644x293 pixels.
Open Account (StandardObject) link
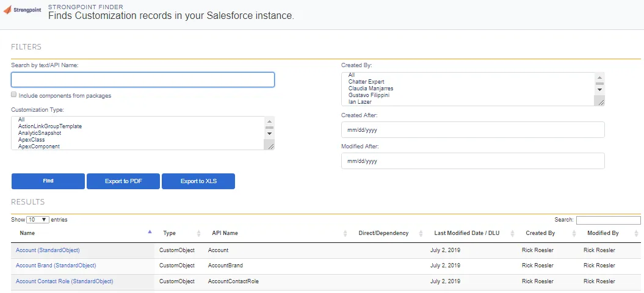48,250
